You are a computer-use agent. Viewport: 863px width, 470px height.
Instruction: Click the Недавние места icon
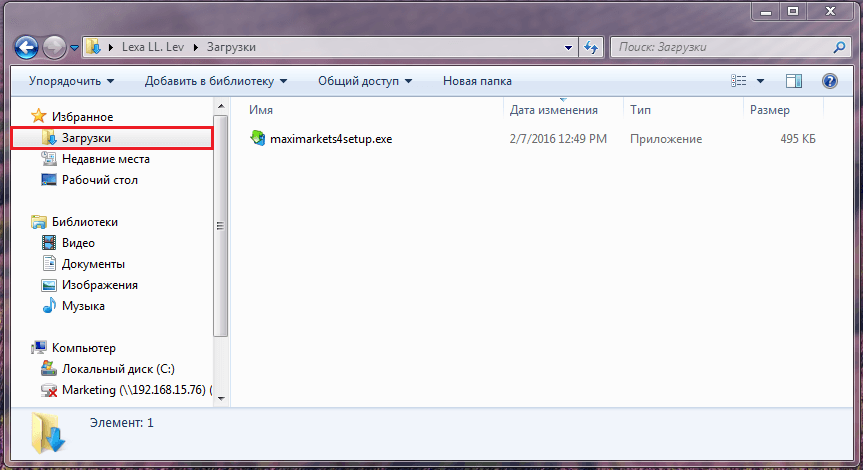49,159
